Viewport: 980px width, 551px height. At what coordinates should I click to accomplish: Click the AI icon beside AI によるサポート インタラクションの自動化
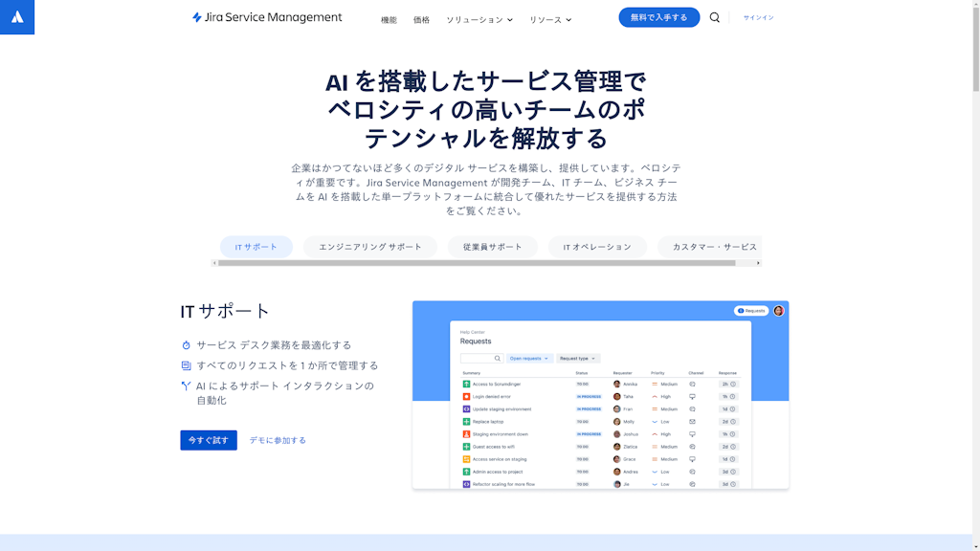[186, 385]
